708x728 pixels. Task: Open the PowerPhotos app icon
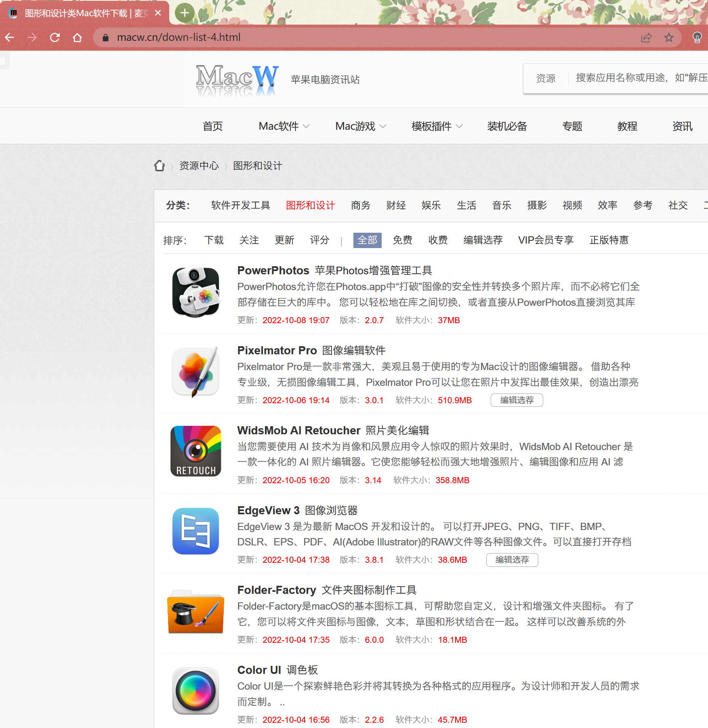[x=196, y=291]
